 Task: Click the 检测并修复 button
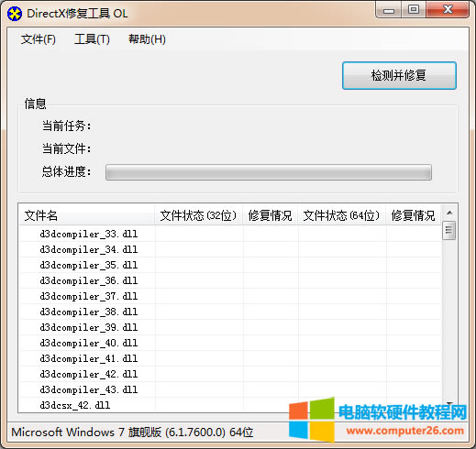(x=399, y=75)
